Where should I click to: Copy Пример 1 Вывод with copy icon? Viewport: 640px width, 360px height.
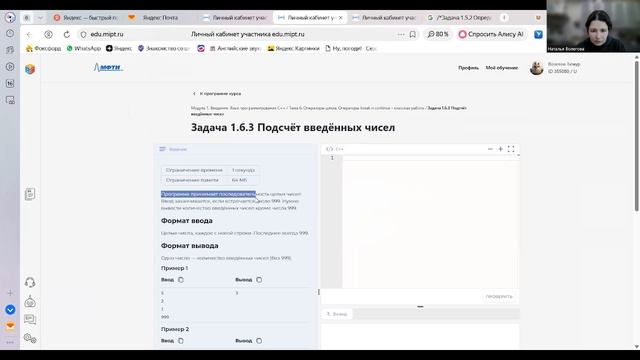[259, 280]
